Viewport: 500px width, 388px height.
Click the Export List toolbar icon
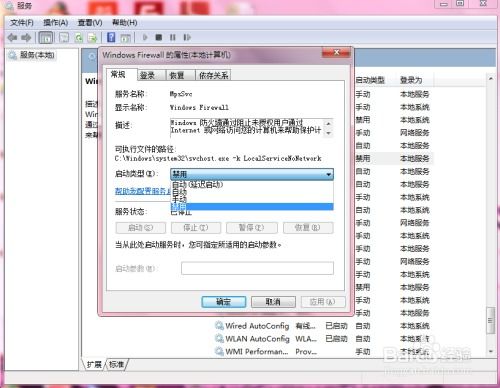pos(92,37)
